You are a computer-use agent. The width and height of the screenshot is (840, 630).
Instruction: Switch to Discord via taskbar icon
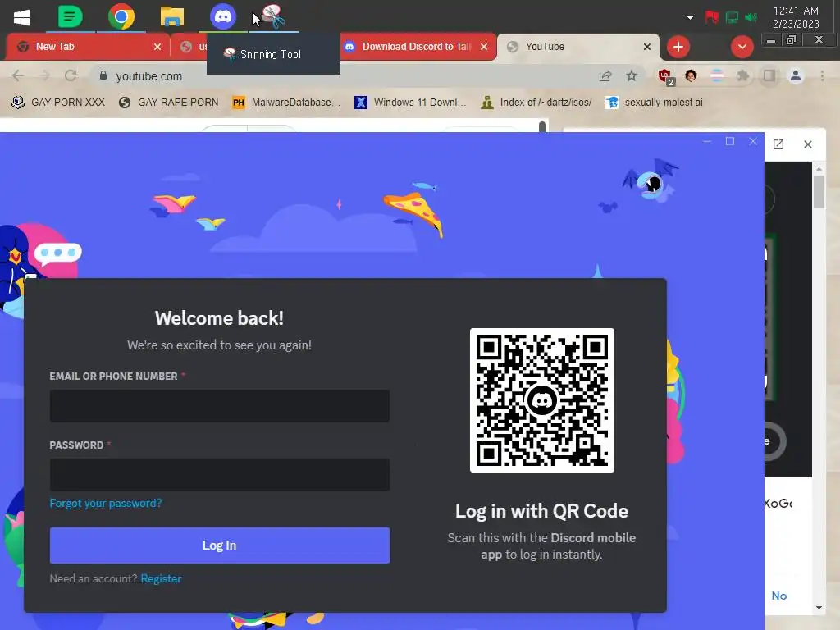point(223,16)
